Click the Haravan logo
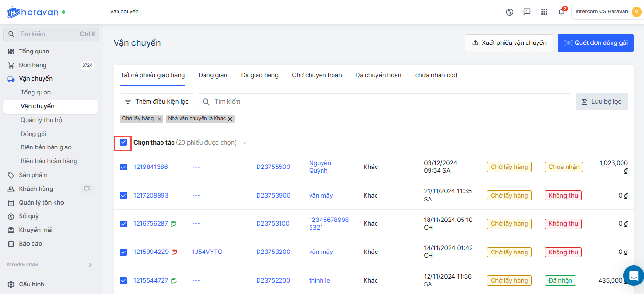 point(33,12)
